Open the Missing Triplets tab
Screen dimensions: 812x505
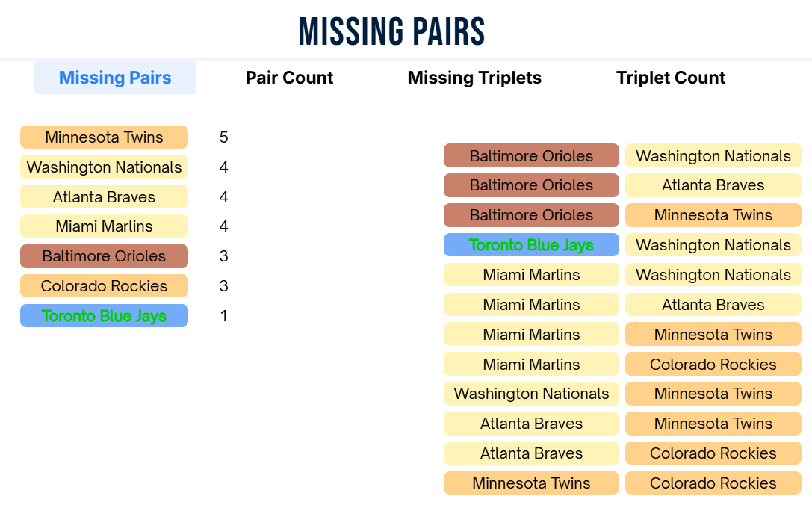coord(474,78)
